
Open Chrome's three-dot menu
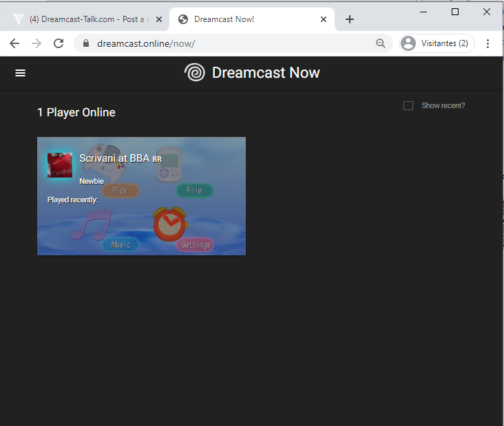pyautogui.click(x=487, y=43)
